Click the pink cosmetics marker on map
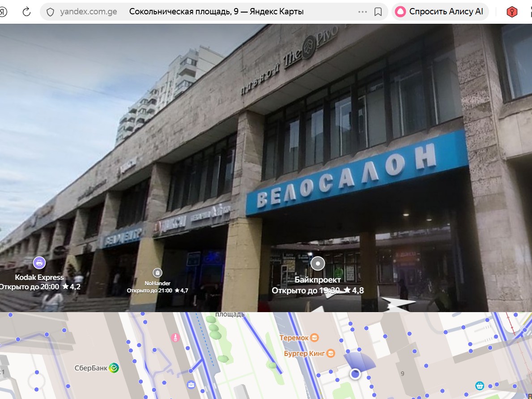The height and width of the screenshot is (399, 532). [175, 338]
